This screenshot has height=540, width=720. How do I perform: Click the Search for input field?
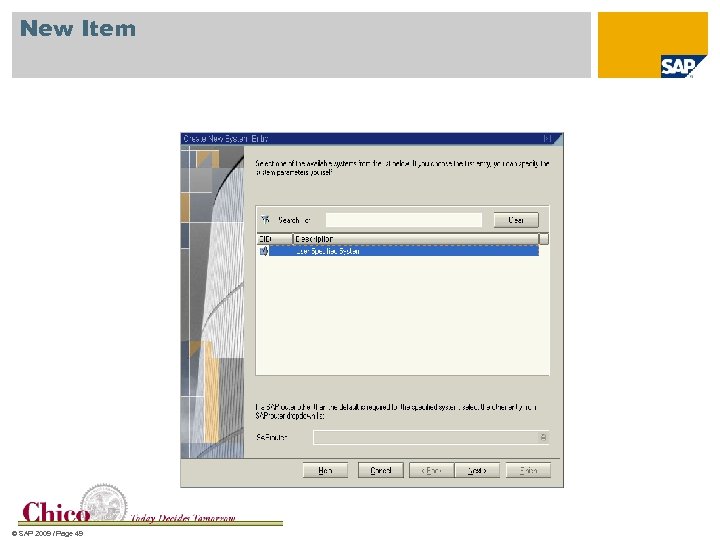pos(404,220)
